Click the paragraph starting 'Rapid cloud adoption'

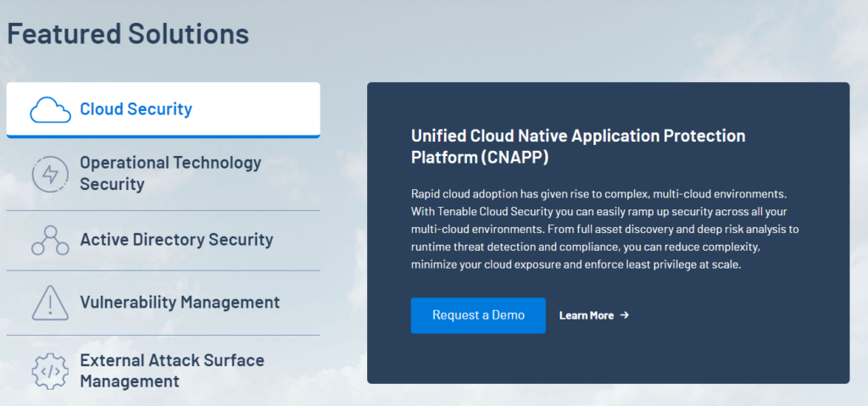(605, 230)
